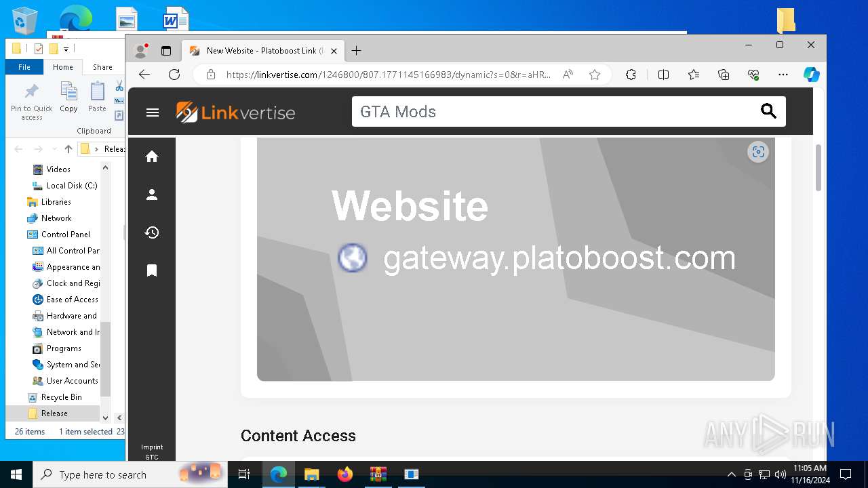
Task: Click the Edge address bar URL
Action: [389, 75]
